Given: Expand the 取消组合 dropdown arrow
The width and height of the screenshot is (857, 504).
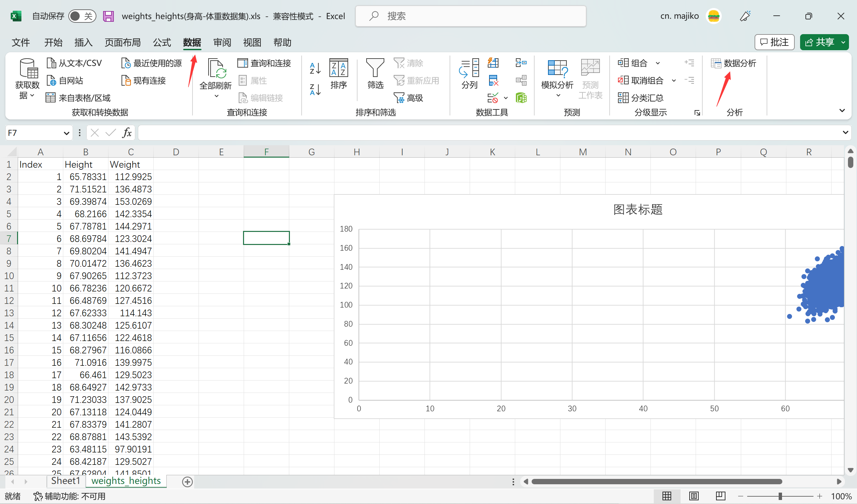Looking at the screenshot, I should click(x=674, y=81).
